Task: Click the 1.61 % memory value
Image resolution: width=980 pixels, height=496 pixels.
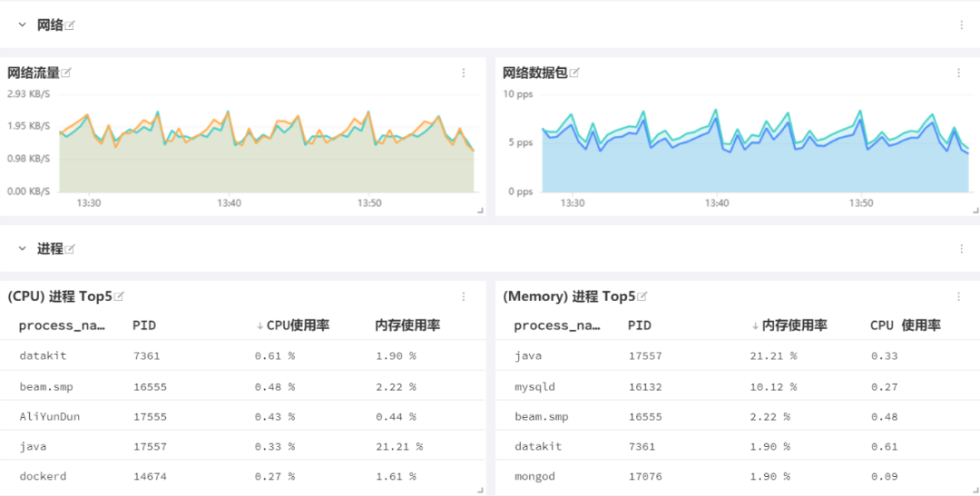Action: coord(396,476)
